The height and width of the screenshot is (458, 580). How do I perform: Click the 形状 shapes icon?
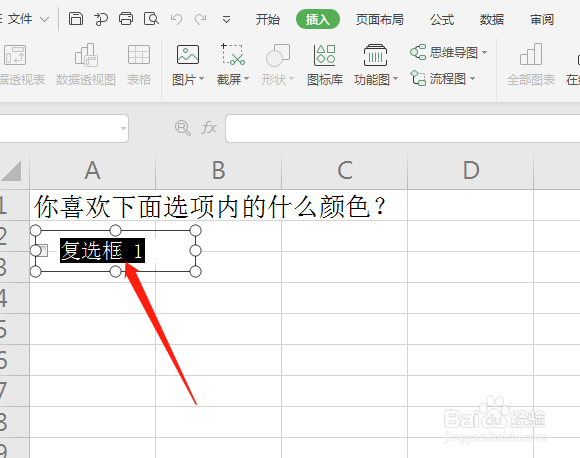click(x=278, y=55)
